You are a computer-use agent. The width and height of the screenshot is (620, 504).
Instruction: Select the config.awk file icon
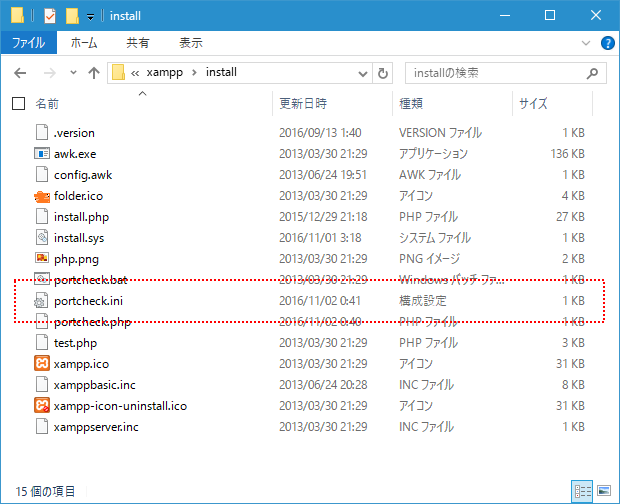tap(42, 174)
